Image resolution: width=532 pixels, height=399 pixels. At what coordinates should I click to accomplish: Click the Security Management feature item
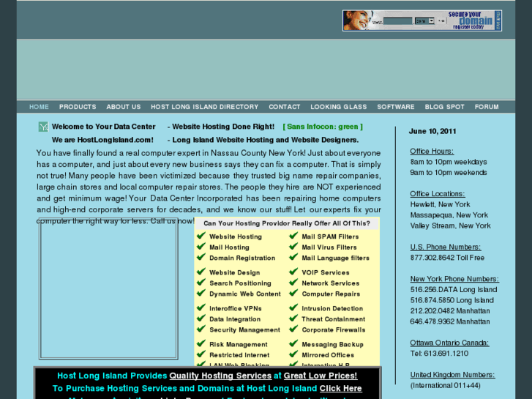[244, 329]
